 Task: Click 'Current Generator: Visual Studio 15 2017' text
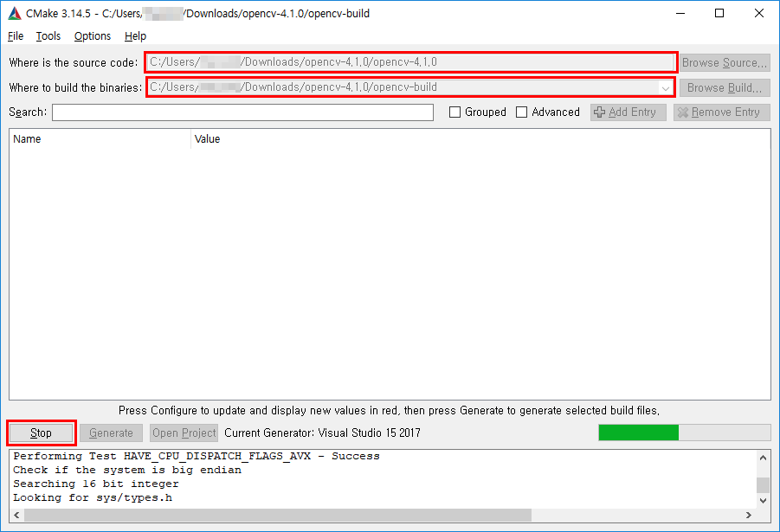322,433
